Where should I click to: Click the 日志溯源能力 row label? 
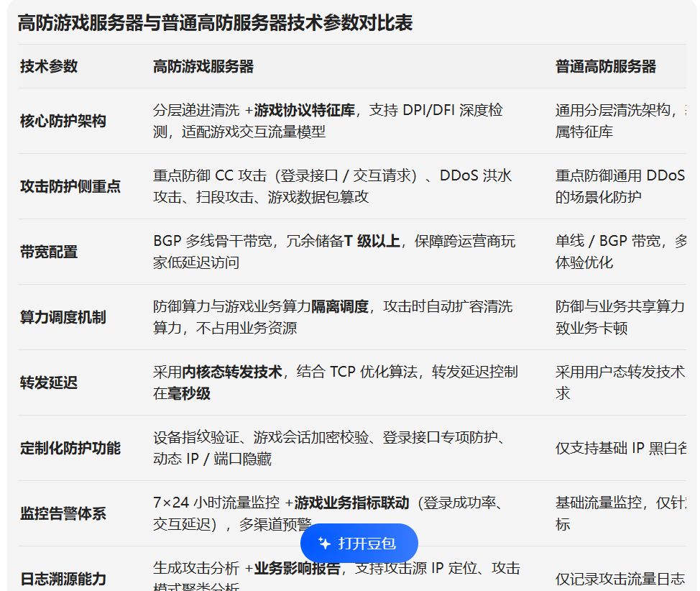(x=63, y=579)
